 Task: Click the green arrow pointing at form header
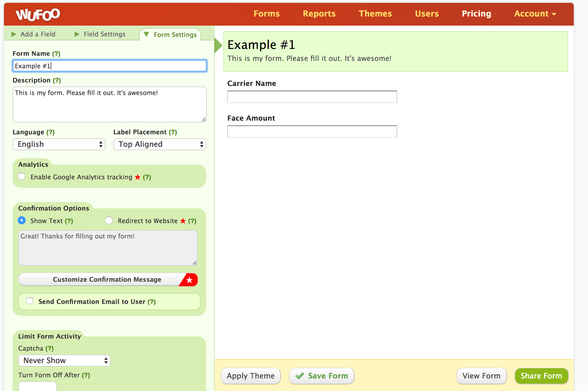(x=218, y=46)
